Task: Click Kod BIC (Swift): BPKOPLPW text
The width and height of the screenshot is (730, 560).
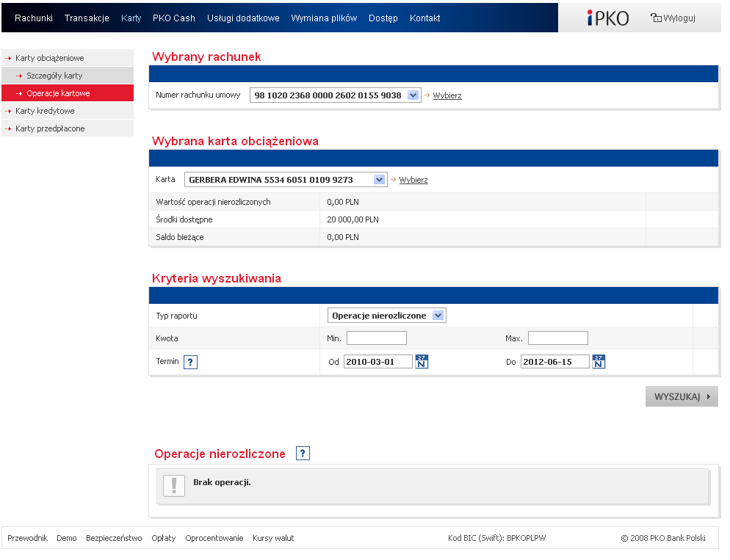Action: (x=496, y=538)
